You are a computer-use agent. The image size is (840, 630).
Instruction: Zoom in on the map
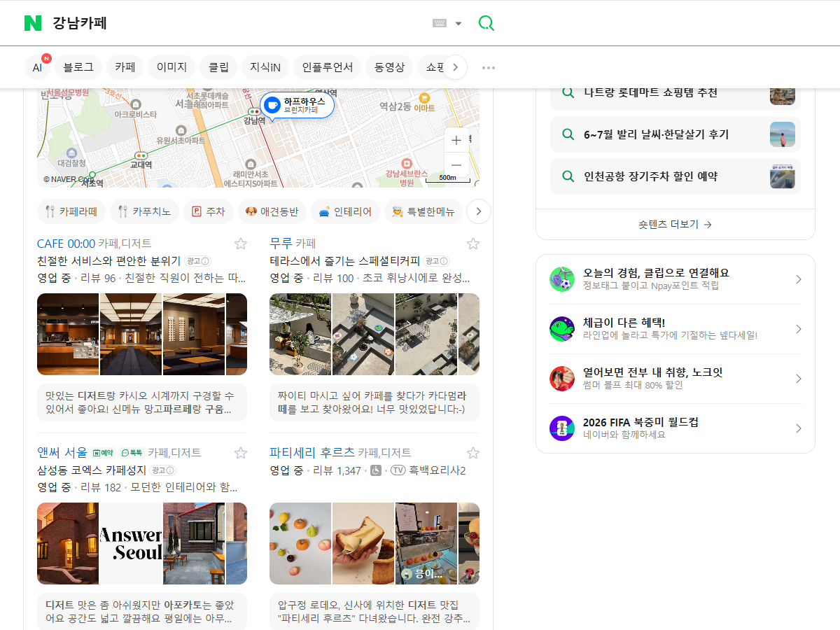coord(456,140)
